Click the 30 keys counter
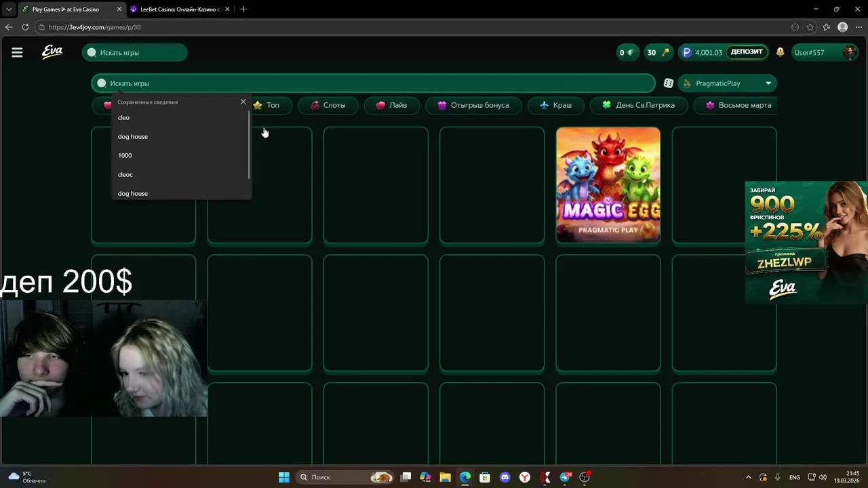The image size is (868, 488). click(658, 52)
